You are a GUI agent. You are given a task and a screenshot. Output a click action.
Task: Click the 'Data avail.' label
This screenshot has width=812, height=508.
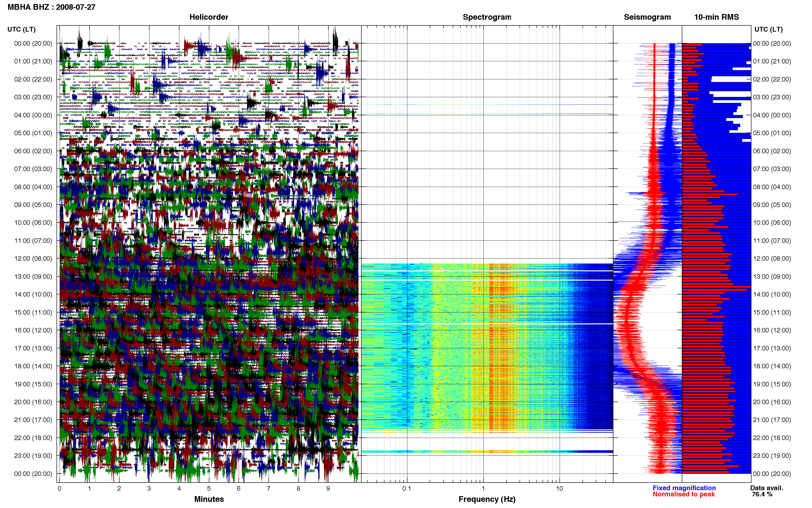click(x=767, y=488)
